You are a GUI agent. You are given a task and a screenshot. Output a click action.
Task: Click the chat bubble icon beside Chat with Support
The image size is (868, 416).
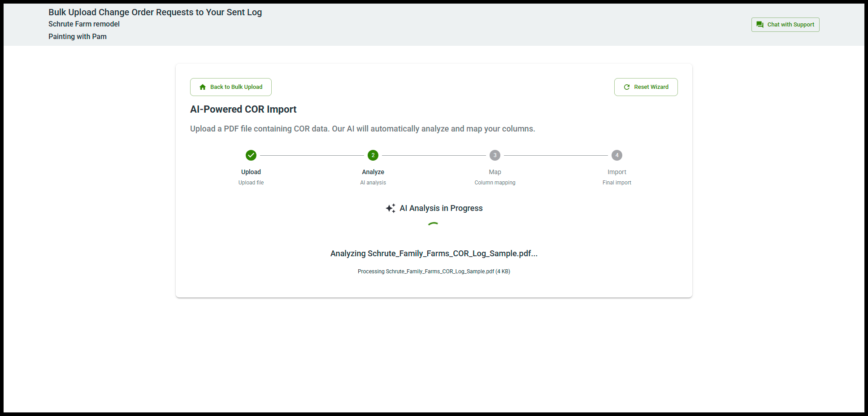pos(759,25)
